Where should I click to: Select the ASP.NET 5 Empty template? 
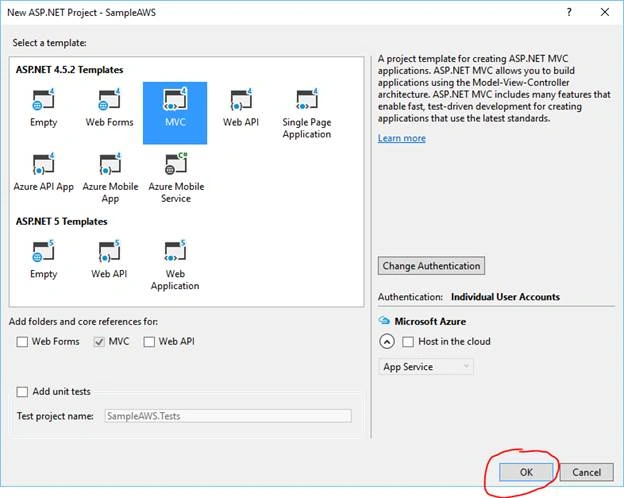[x=43, y=260]
